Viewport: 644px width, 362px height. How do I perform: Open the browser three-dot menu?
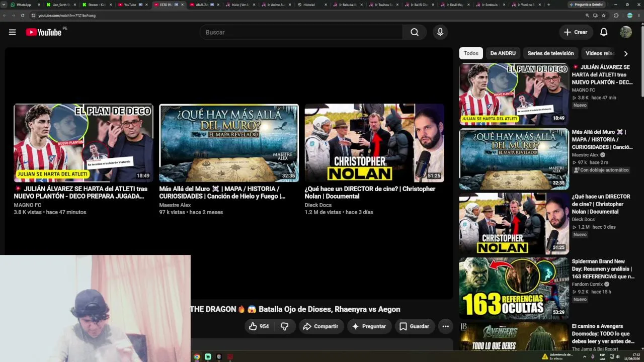pyautogui.click(x=639, y=16)
